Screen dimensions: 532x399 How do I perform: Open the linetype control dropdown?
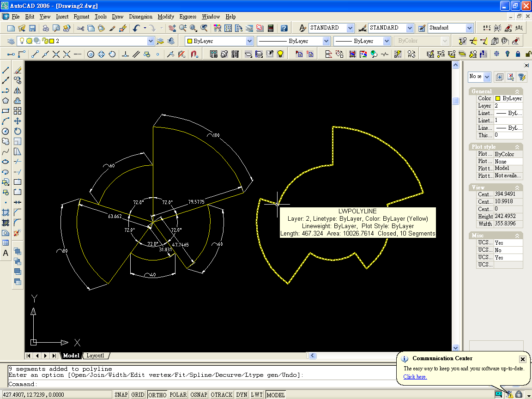point(326,41)
